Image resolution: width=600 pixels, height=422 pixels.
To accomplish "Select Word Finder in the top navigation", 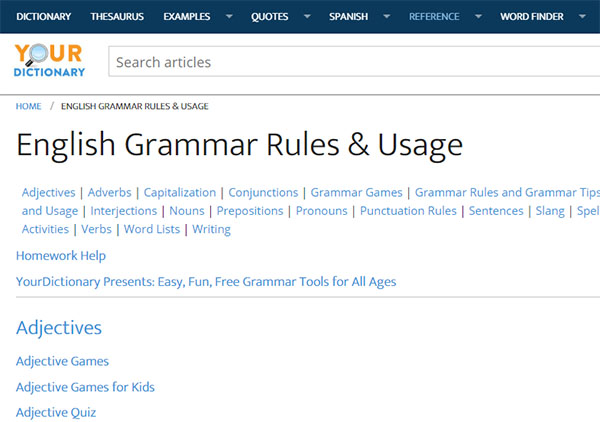I will pos(531,17).
